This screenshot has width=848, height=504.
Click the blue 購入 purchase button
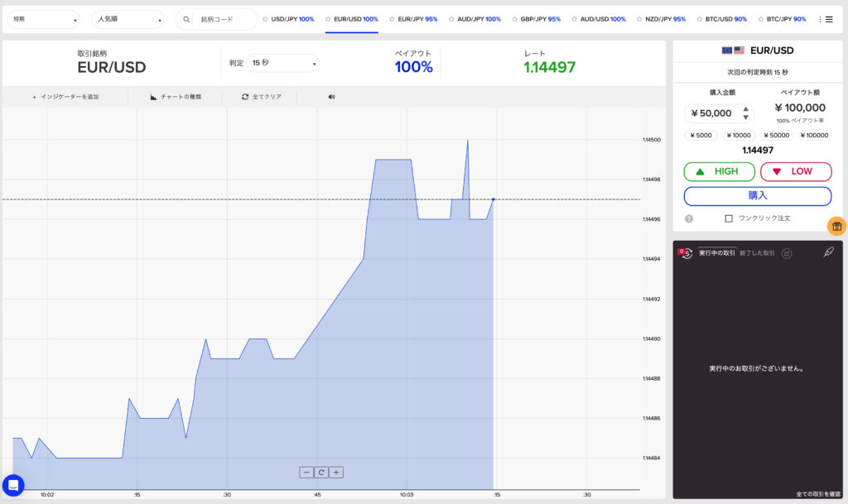[757, 196]
